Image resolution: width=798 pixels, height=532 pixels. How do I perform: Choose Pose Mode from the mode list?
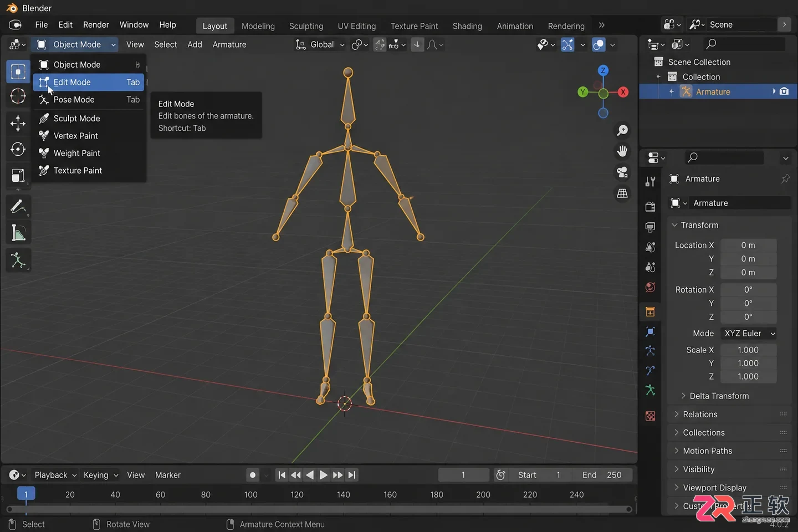pyautogui.click(x=89, y=99)
